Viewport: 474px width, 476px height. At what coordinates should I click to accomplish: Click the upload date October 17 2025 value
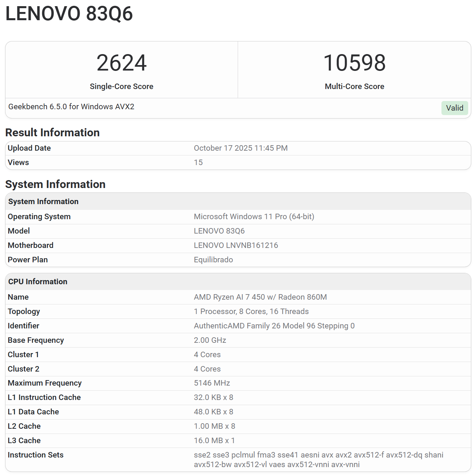pyautogui.click(x=240, y=148)
